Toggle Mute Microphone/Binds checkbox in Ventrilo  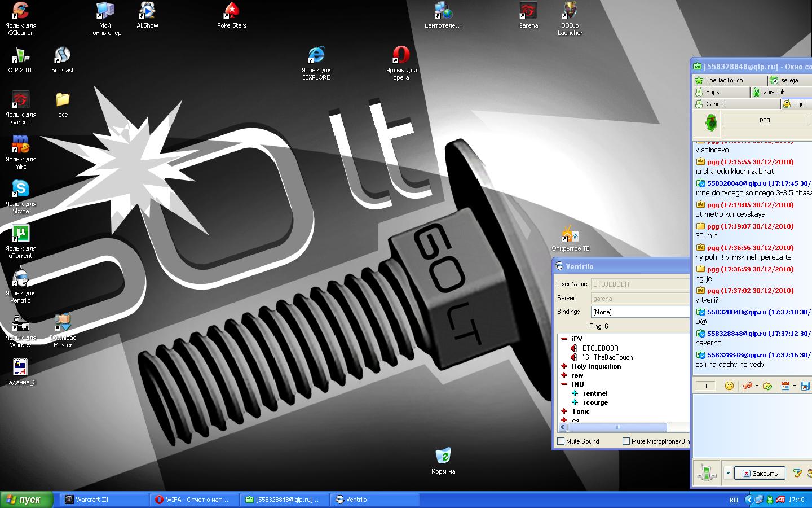(626, 441)
